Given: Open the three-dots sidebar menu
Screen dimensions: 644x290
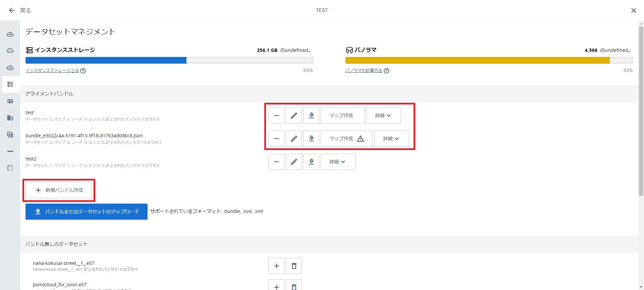Looking at the screenshot, I should (10, 151).
